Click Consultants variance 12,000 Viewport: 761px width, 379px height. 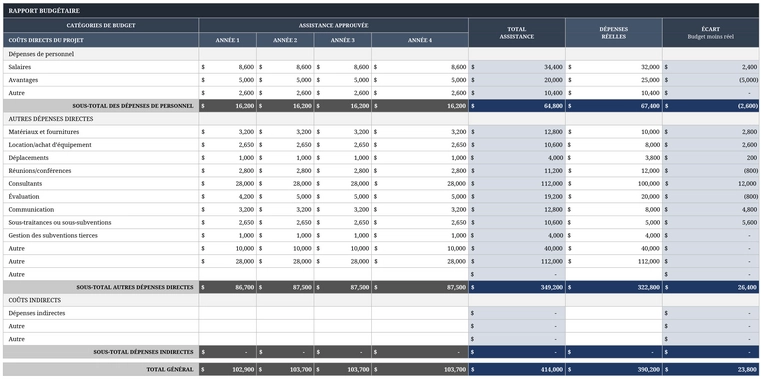pos(710,183)
